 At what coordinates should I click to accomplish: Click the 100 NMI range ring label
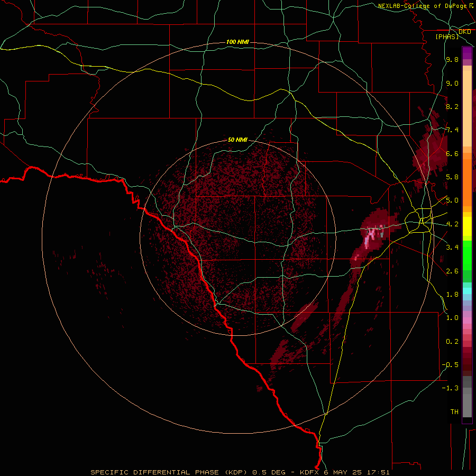click(x=237, y=42)
